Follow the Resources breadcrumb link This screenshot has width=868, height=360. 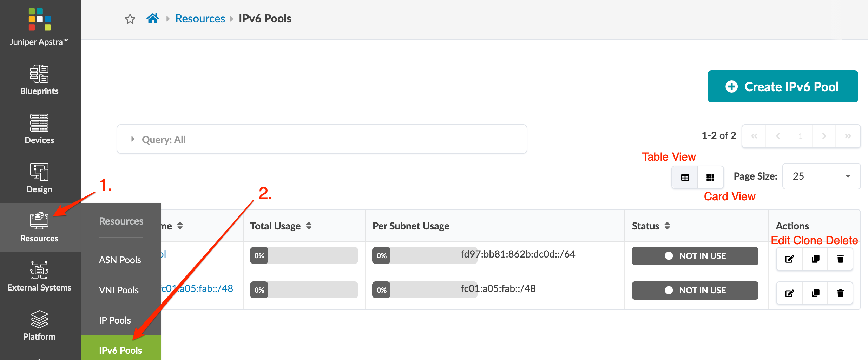tap(200, 19)
